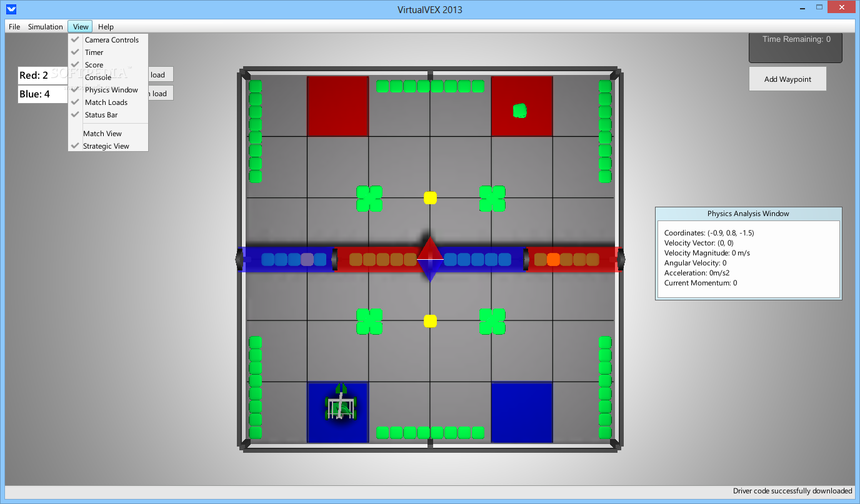Click the upper yellow center ball
Viewport: 860px width, 504px height.
coord(430,198)
